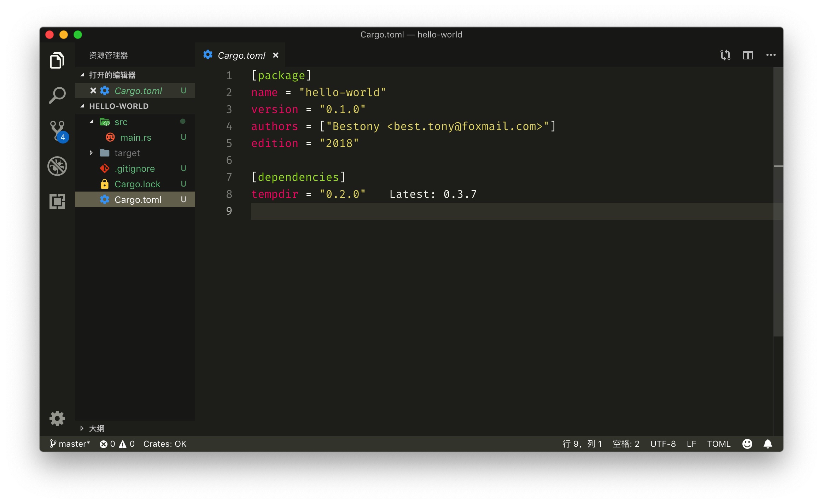The image size is (823, 504).
Task: Collapse the src folder arrow
Action: point(91,122)
